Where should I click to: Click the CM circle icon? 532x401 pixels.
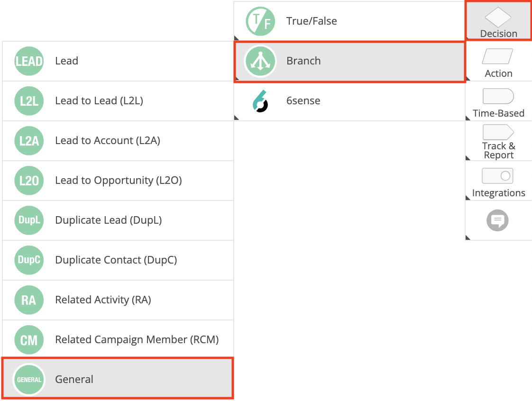click(29, 340)
